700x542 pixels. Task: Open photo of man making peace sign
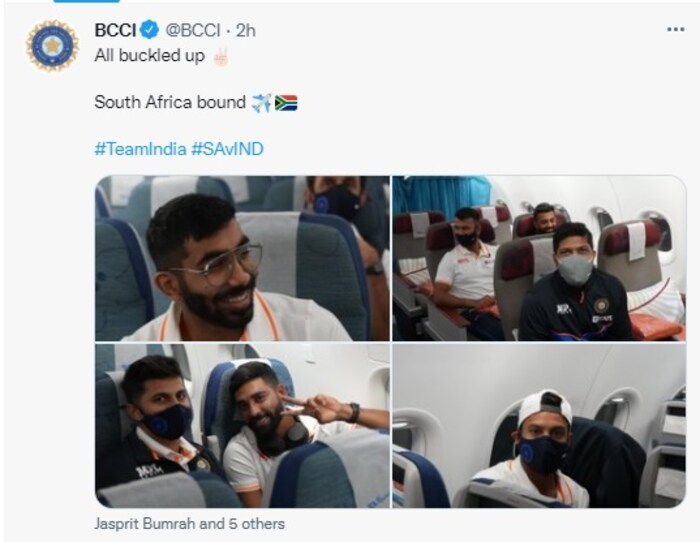[242, 425]
